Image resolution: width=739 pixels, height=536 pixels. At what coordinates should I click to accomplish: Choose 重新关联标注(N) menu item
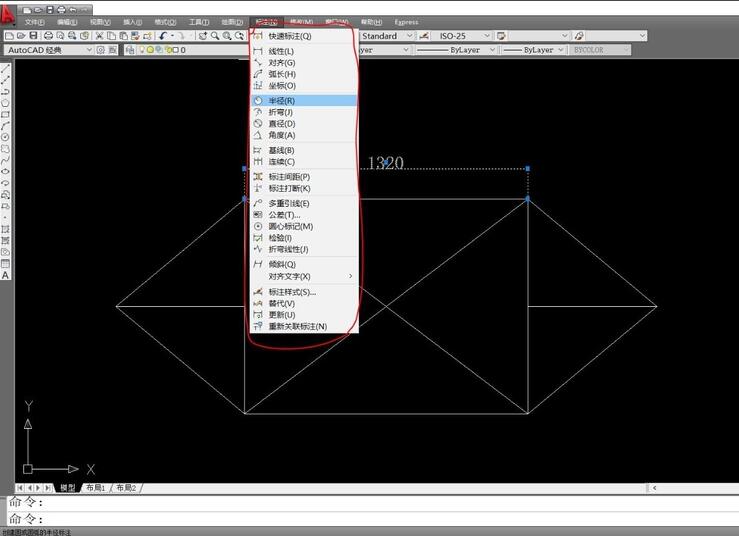[x=304, y=326]
